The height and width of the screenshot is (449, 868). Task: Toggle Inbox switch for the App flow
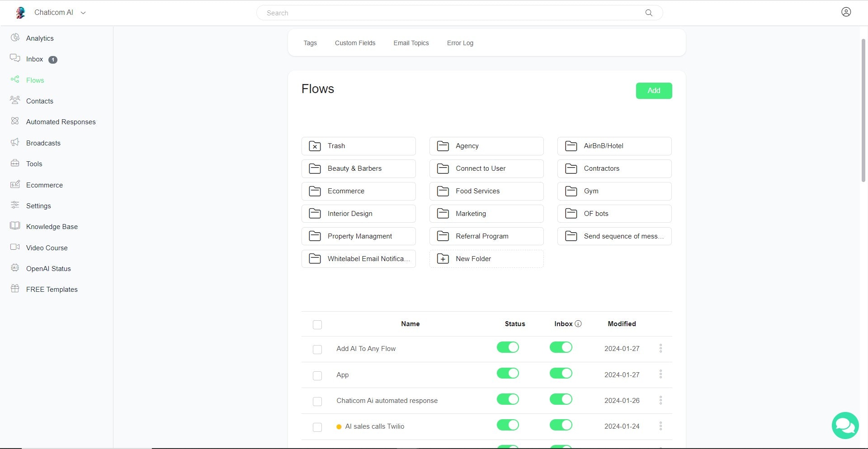tap(561, 374)
